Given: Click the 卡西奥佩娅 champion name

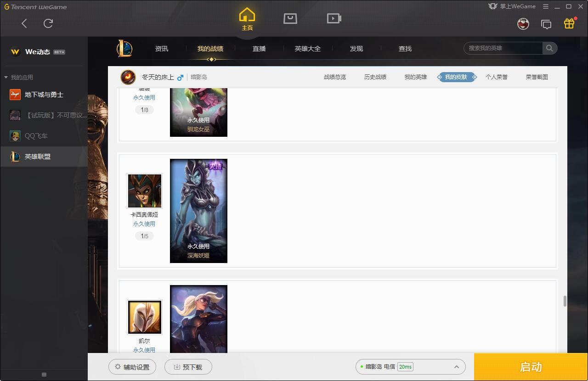Looking at the screenshot, I should 144,215.
